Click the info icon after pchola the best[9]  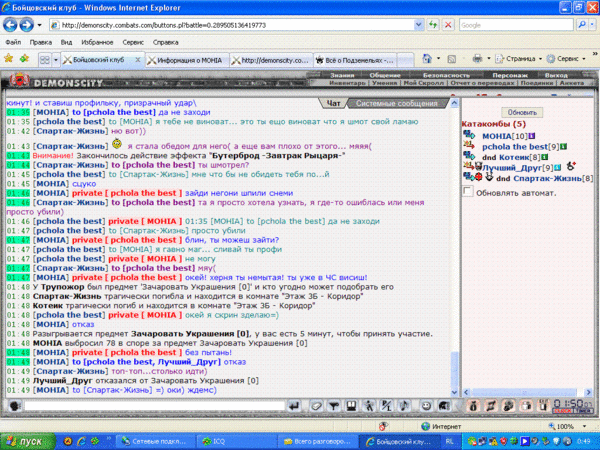coord(563,147)
